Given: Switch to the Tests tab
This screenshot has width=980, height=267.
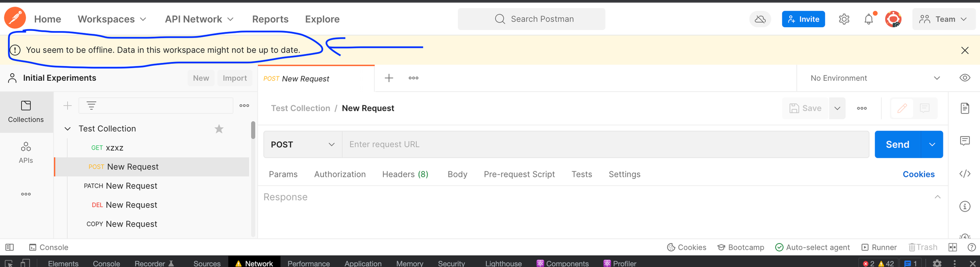Looking at the screenshot, I should coord(582,175).
